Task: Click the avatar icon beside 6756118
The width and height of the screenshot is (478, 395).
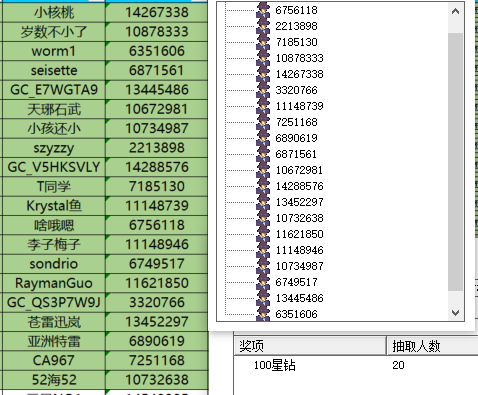Action: coord(263,10)
